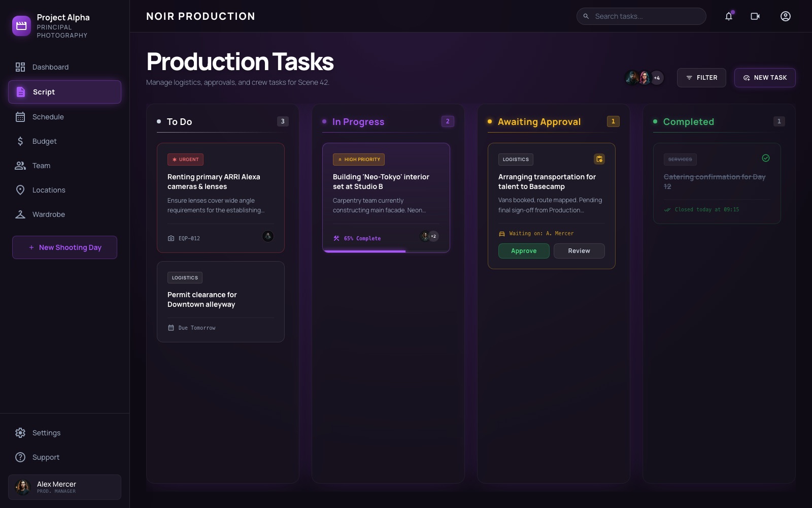Click the To Do count badge 3

click(283, 121)
